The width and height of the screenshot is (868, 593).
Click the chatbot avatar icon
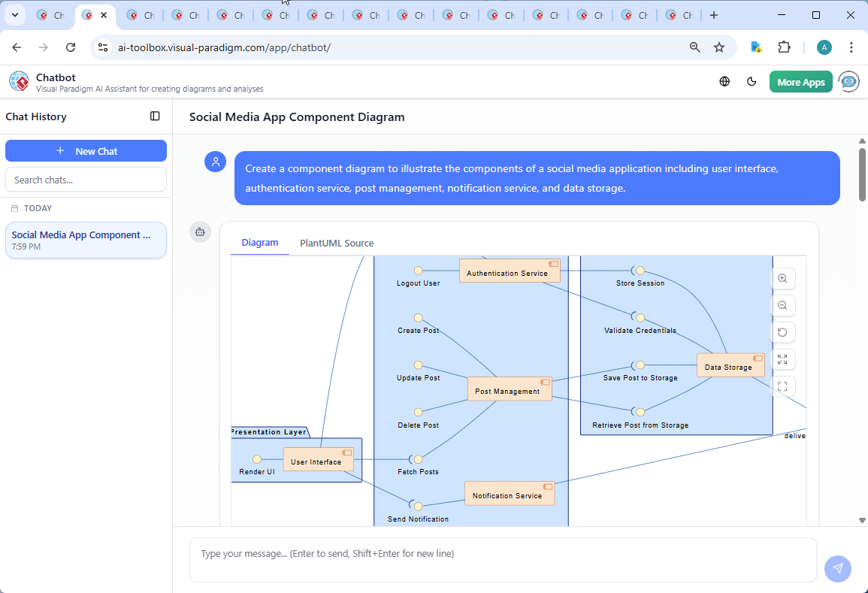pos(849,82)
